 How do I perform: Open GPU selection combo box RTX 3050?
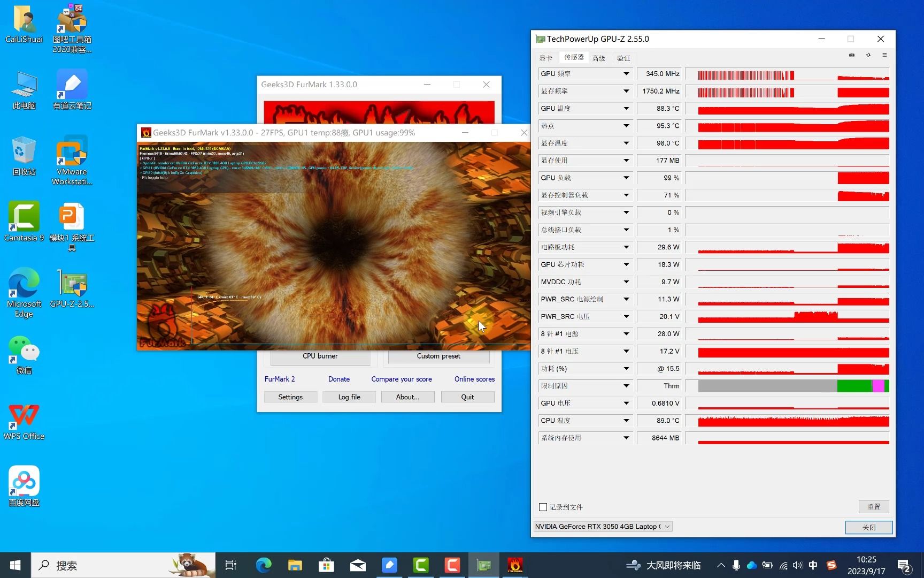[x=603, y=527]
